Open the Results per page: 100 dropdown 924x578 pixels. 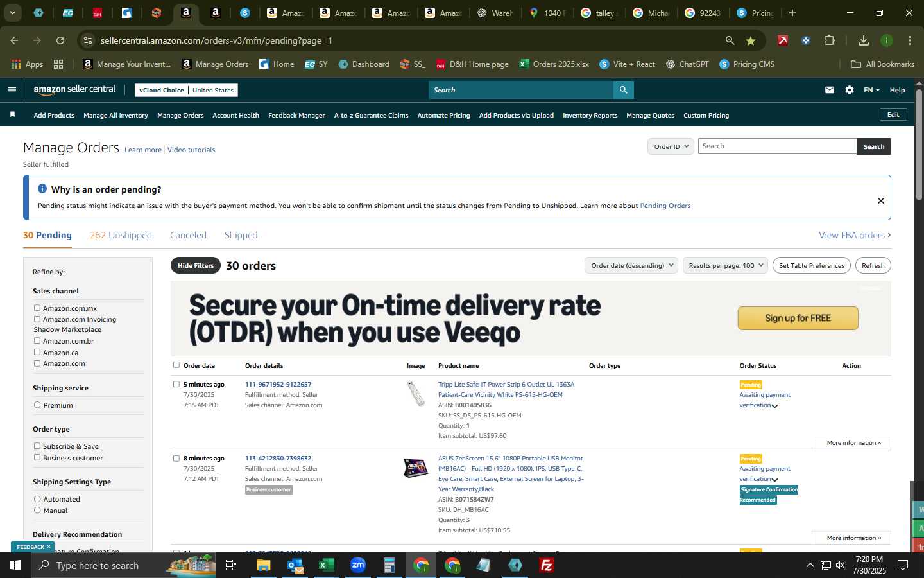tap(725, 265)
